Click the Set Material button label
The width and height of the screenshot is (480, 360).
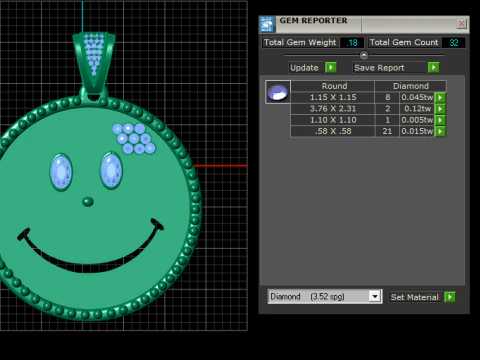click(415, 297)
